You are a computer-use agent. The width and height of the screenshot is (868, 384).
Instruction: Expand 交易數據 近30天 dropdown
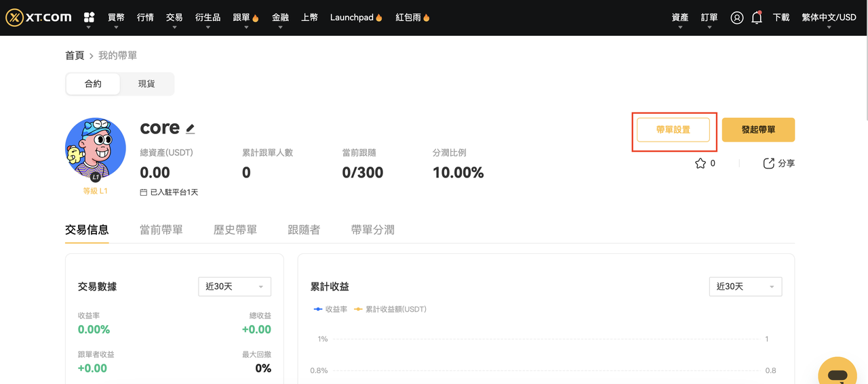point(235,286)
